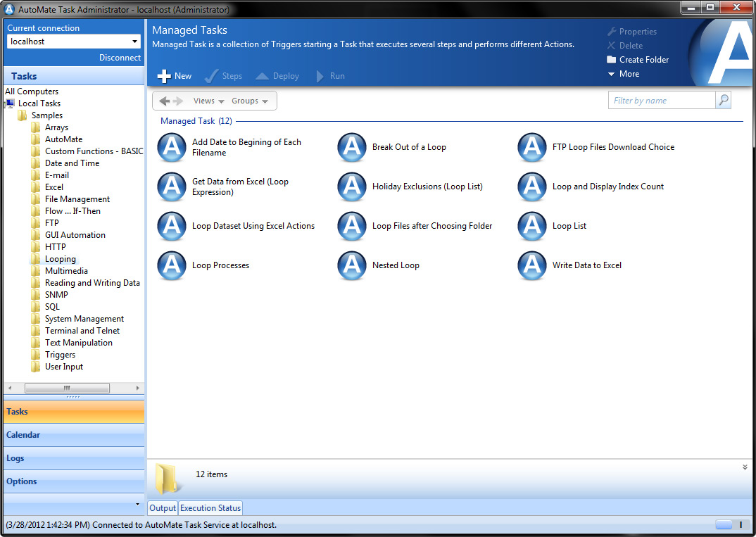756x537 pixels.
Task: Click the Delete X icon
Action: [x=612, y=46]
